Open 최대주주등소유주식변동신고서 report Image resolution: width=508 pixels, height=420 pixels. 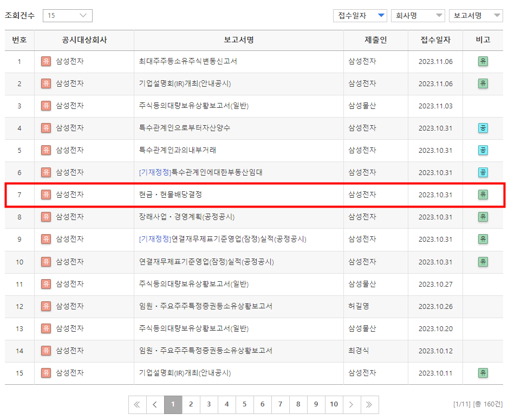click(x=188, y=61)
